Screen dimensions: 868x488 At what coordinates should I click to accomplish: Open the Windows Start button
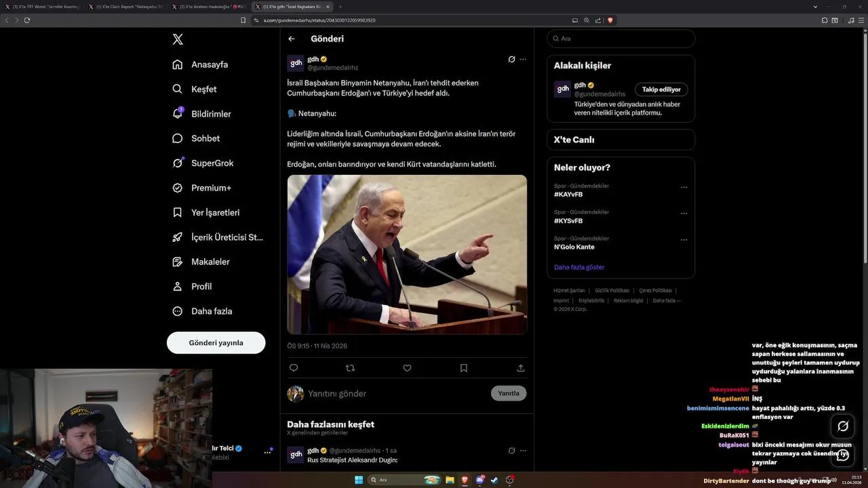(359, 480)
